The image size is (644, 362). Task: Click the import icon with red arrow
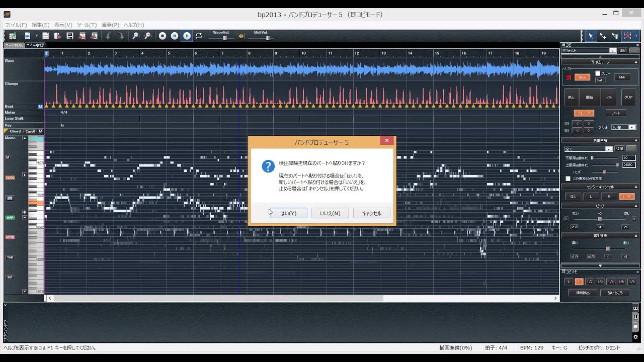58,36
